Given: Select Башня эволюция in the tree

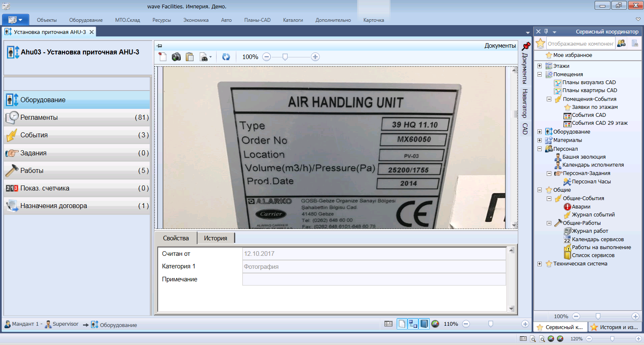Looking at the screenshot, I should click(584, 157).
